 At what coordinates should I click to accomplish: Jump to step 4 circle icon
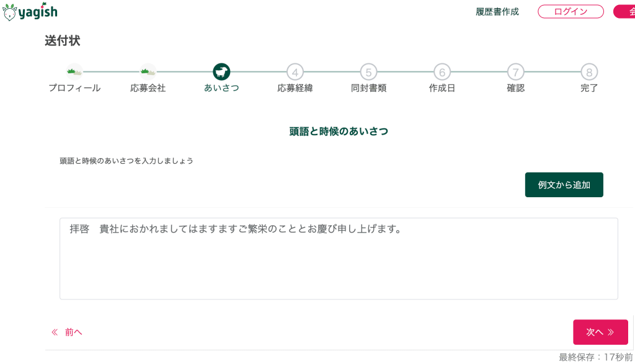click(295, 72)
